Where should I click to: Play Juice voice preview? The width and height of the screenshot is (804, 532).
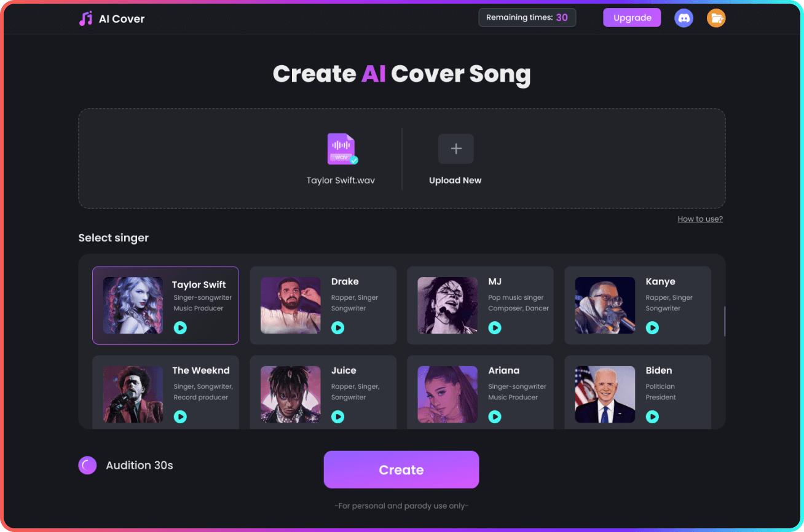coord(337,417)
